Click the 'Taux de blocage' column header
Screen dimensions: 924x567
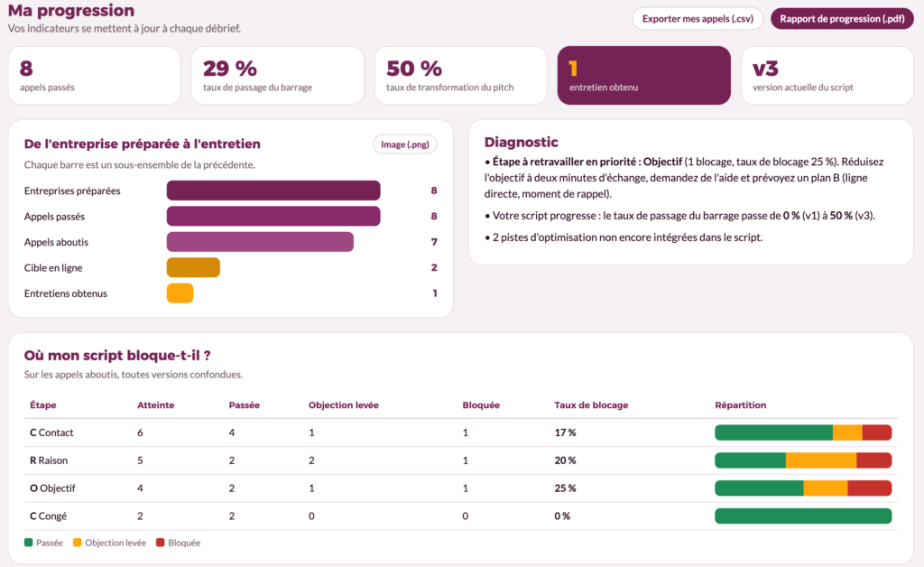[x=591, y=404]
